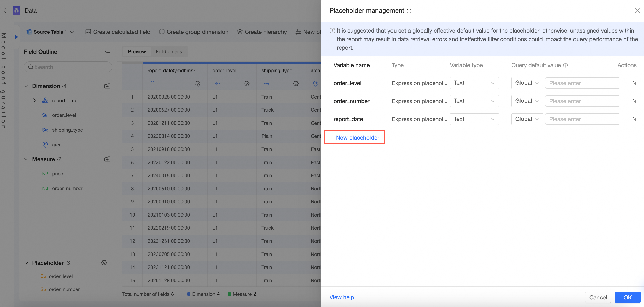The width and height of the screenshot is (644, 307).
Task: Click info icon beside Query default value
Action: 565,65
